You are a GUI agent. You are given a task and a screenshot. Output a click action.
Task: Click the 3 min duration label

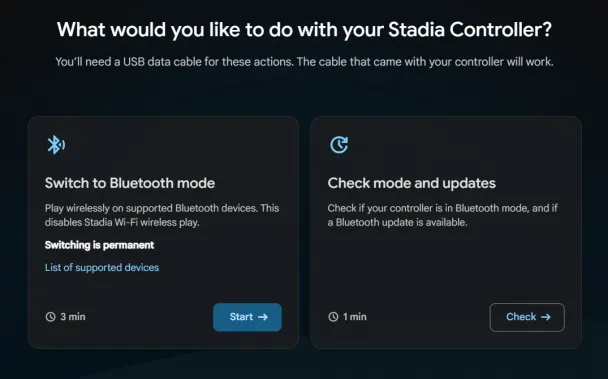click(73, 317)
